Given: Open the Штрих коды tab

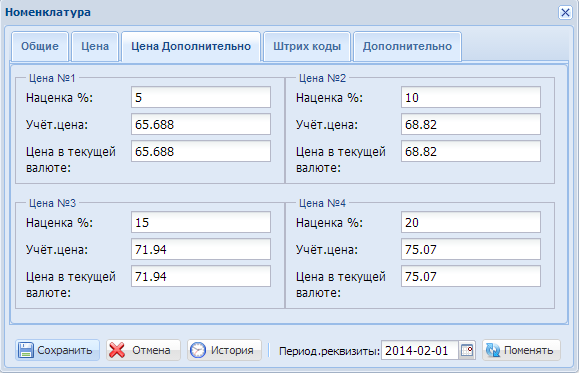Looking at the screenshot, I should [x=307, y=47].
